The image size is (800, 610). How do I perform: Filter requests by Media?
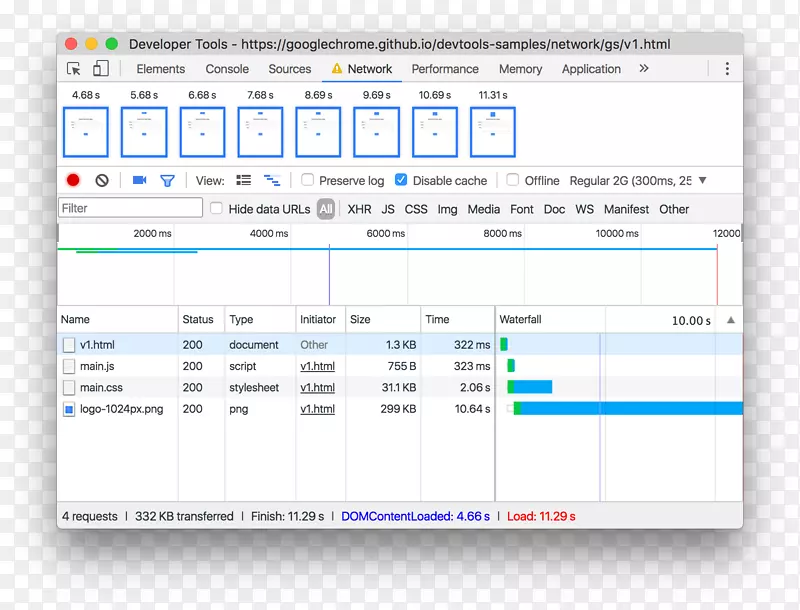tap(484, 209)
